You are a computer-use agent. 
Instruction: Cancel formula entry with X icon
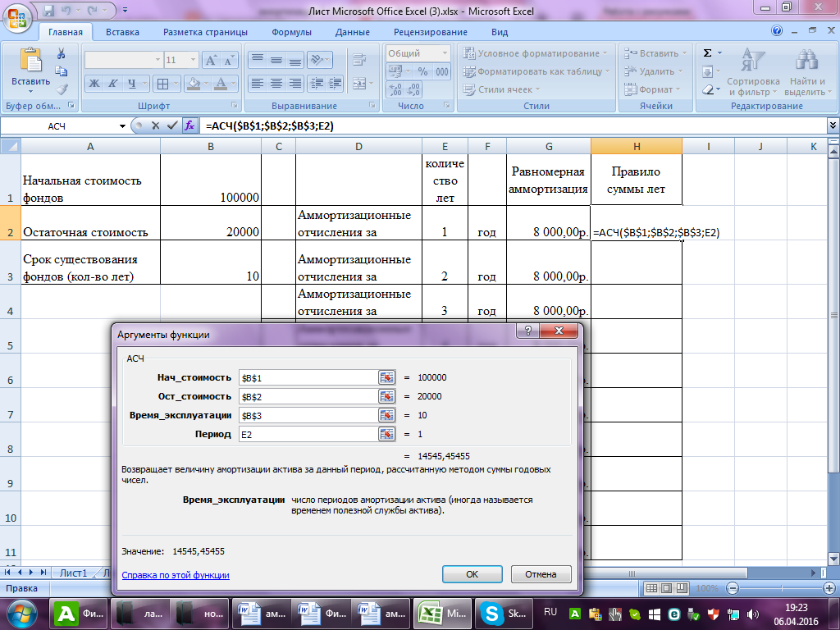(155, 126)
